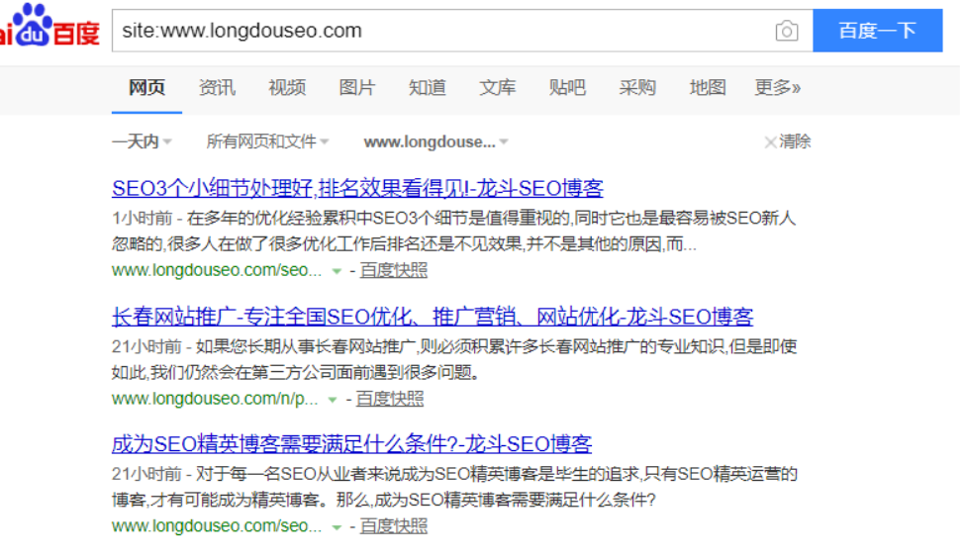Screen dimensions: 966x560
Task: Open the 所有网页和文件 filter dropdown
Action: click(268, 142)
